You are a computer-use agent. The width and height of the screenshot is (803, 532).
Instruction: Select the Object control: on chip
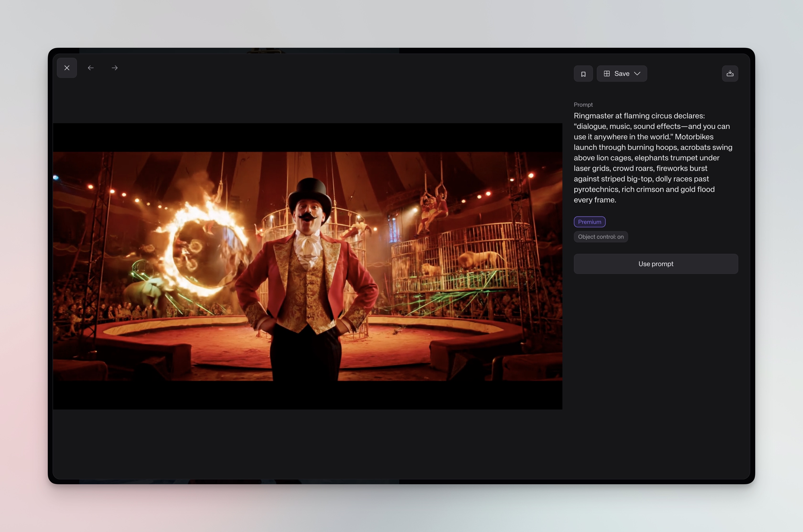coord(600,236)
